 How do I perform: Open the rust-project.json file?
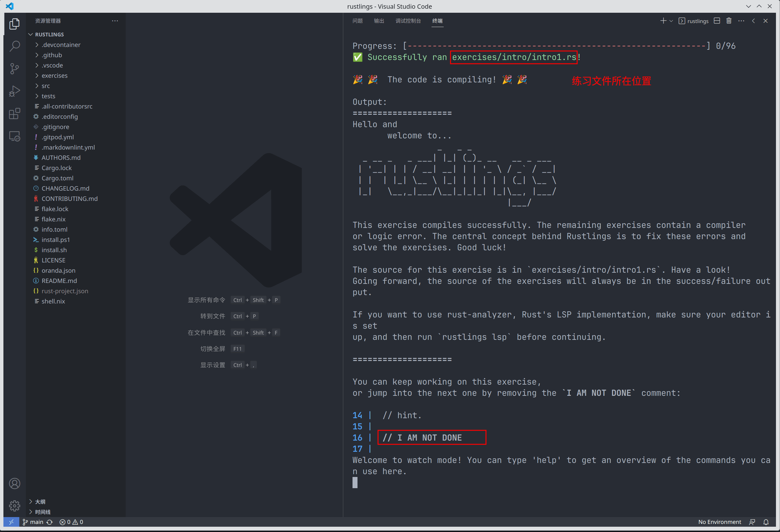pyautogui.click(x=76, y=291)
